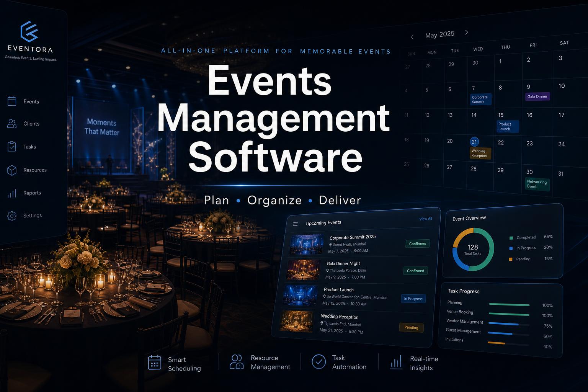This screenshot has width=588, height=392.
Task: Open Gala Dinner event on May 9
Action: click(x=537, y=96)
